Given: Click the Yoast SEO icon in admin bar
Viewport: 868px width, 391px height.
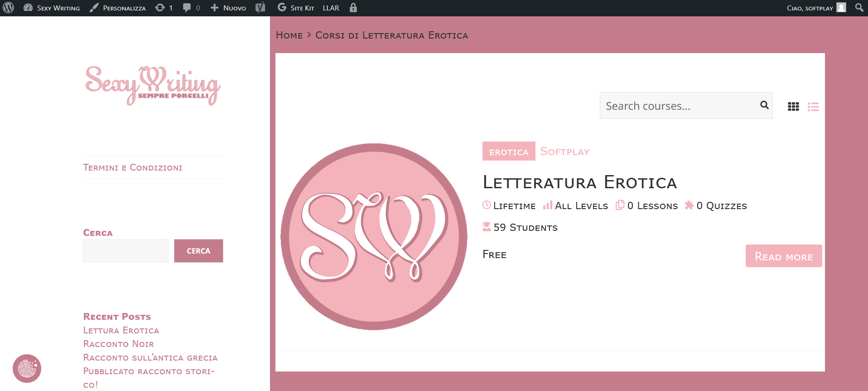Looking at the screenshot, I should 260,8.
